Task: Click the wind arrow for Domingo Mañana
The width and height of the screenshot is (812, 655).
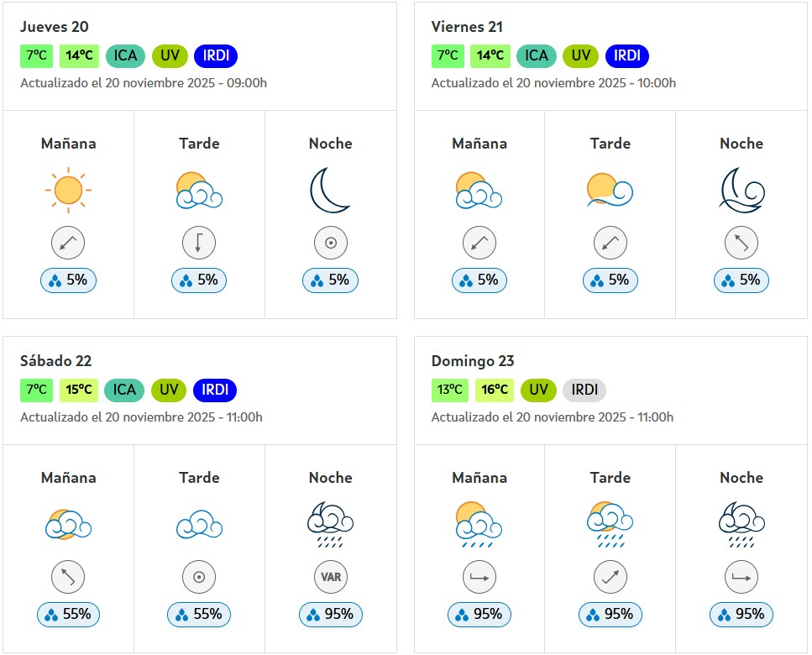Action: tap(479, 578)
